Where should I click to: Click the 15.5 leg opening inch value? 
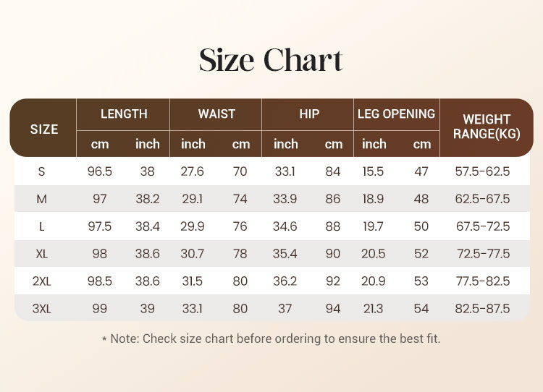pyautogui.click(x=374, y=172)
